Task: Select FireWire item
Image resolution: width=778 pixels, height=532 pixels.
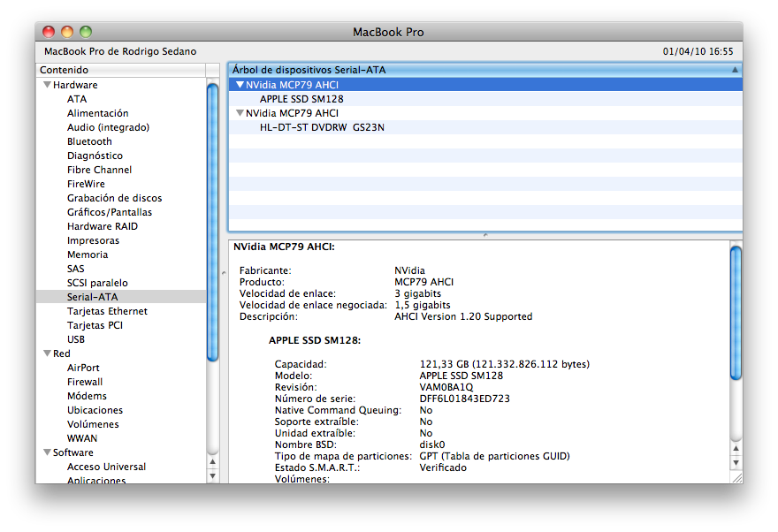Action: [86, 184]
